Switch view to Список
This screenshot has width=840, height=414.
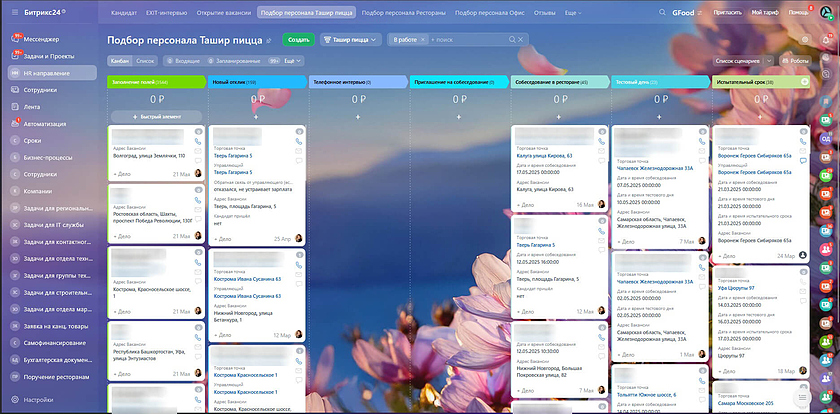tap(144, 61)
